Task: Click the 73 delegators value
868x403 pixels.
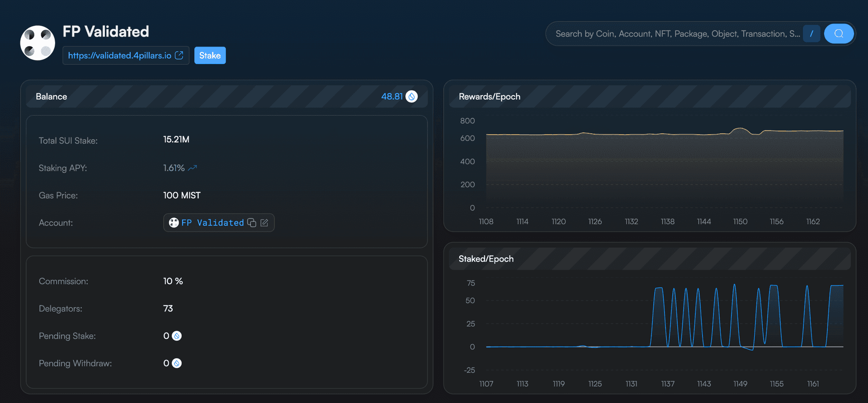Action: (x=168, y=309)
